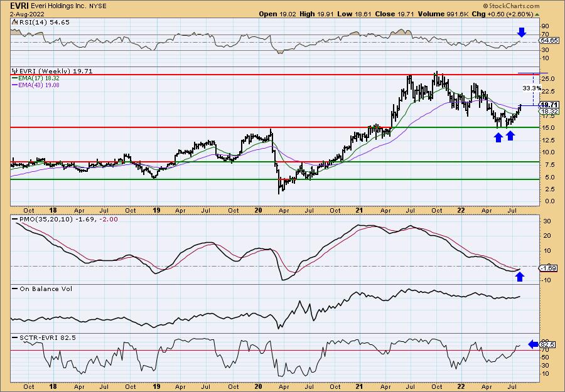Click the EVRI ticker symbol in header
This screenshot has width=565, height=392.
(19, 6)
